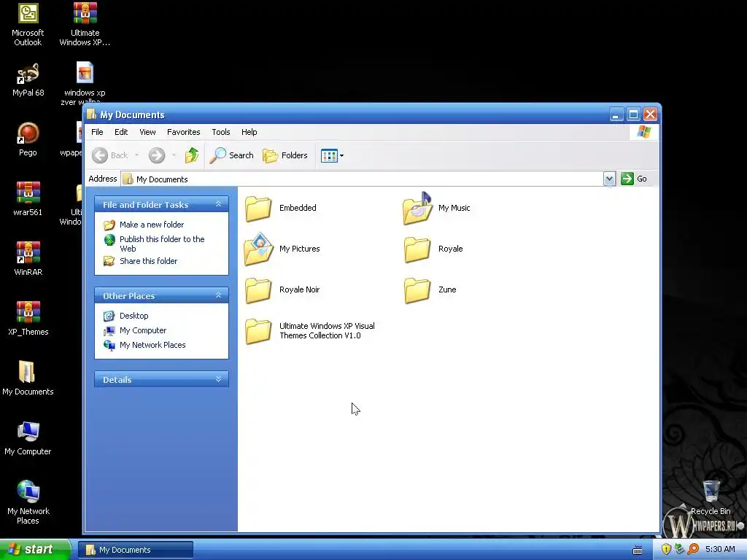The height and width of the screenshot is (560, 747).
Task: Toggle the Folders pane button
Action: point(285,155)
